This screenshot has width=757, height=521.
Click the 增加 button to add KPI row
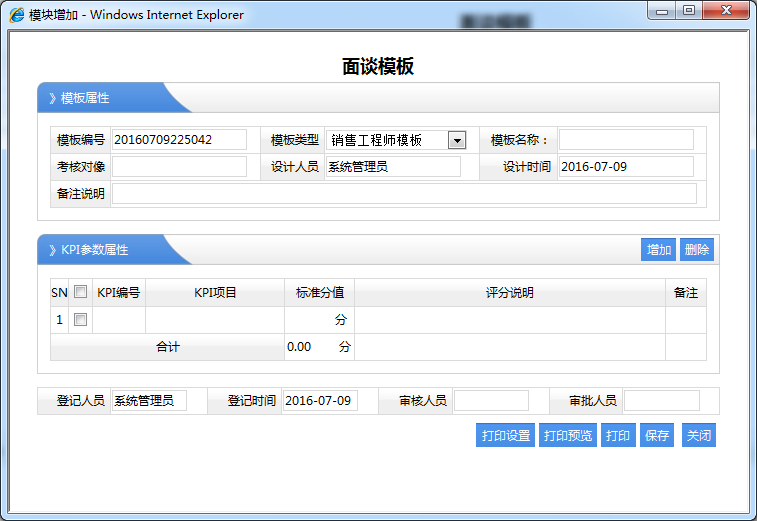pos(659,250)
